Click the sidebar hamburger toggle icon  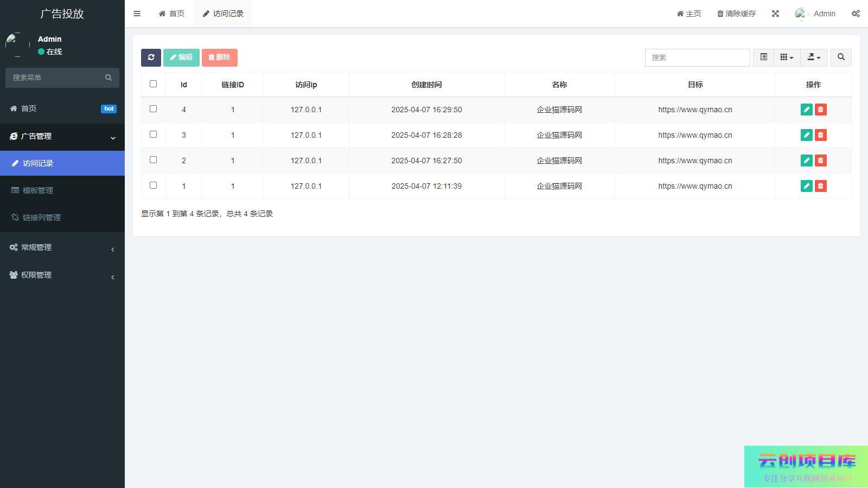(137, 14)
